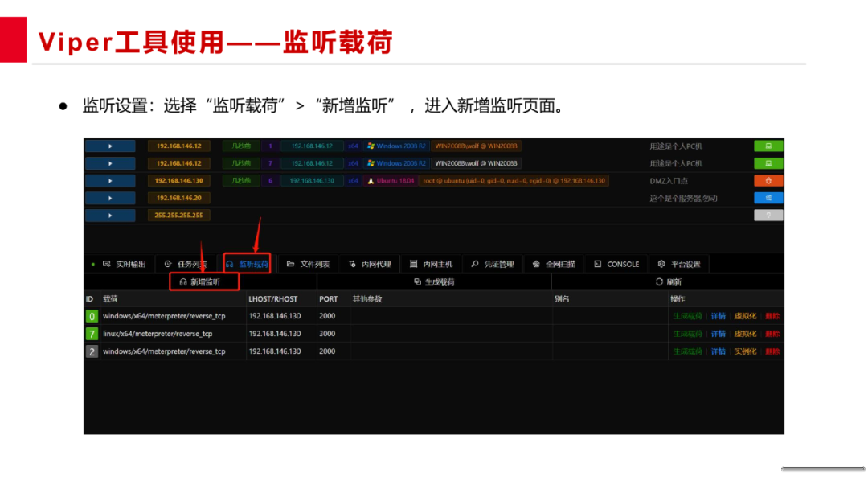Click the 192.168.146.20 IP tag
The width and height of the screenshot is (868, 489).
click(178, 198)
